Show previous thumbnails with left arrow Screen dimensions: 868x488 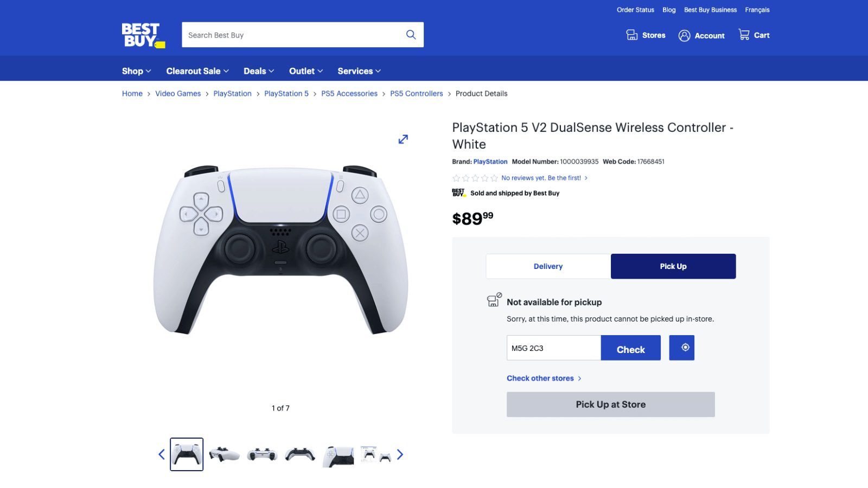coord(161,454)
